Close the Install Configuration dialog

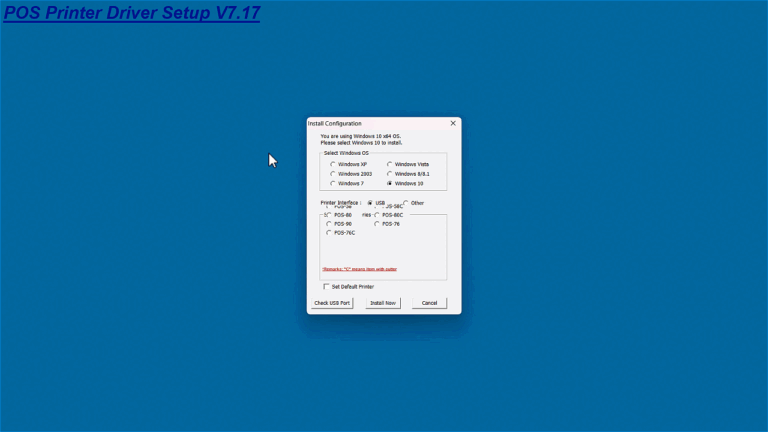[x=453, y=123]
